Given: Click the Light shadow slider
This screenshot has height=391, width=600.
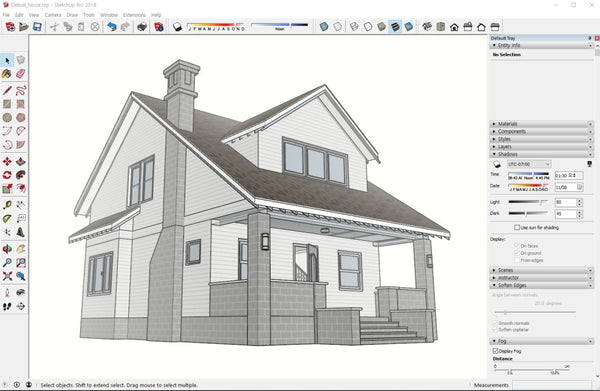Looking at the screenshot, I should [528, 202].
